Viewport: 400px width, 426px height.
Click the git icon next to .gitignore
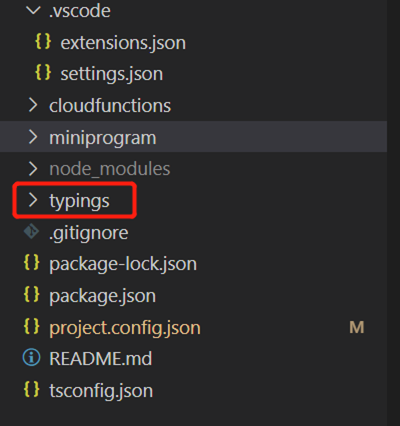point(32,231)
